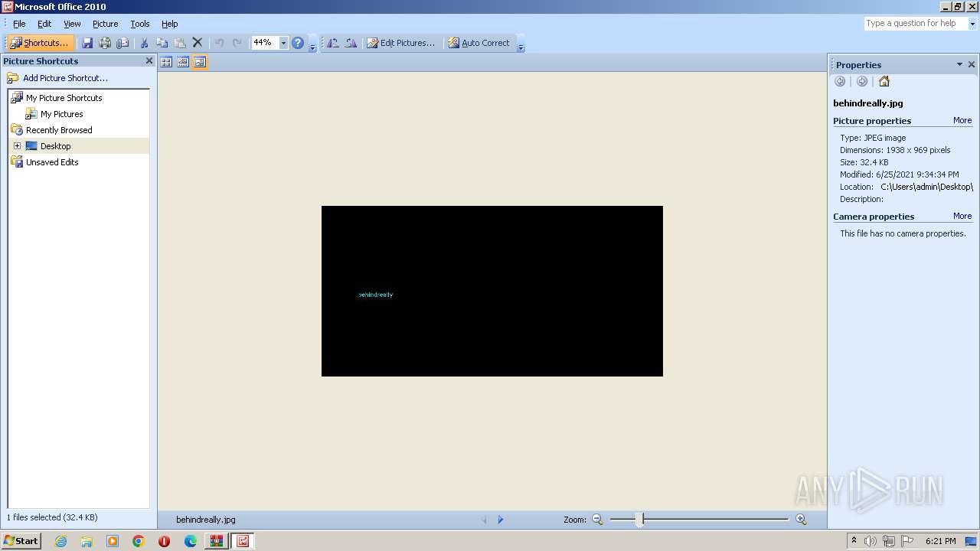The image size is (980, 551).
Task: Click the zoom in magnifier icon
Action: click(x=801, y=520)
